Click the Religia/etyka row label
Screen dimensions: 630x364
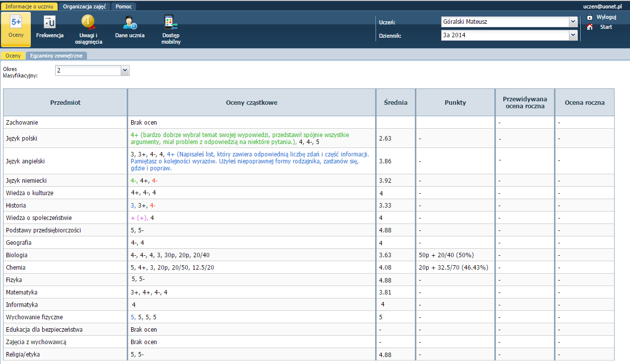(x=23, y=355)
